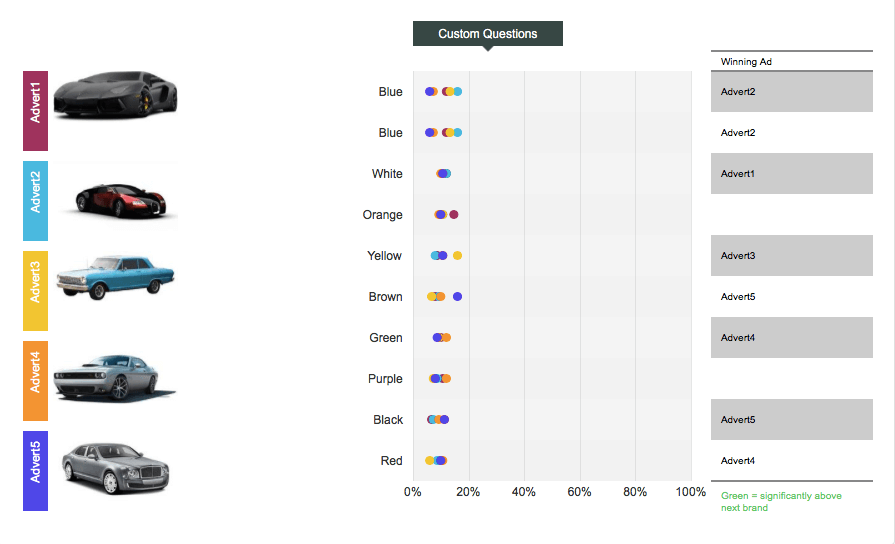Click the Advert1 magenta label
The image size is (895, 544).
click(x=35, y=111)
